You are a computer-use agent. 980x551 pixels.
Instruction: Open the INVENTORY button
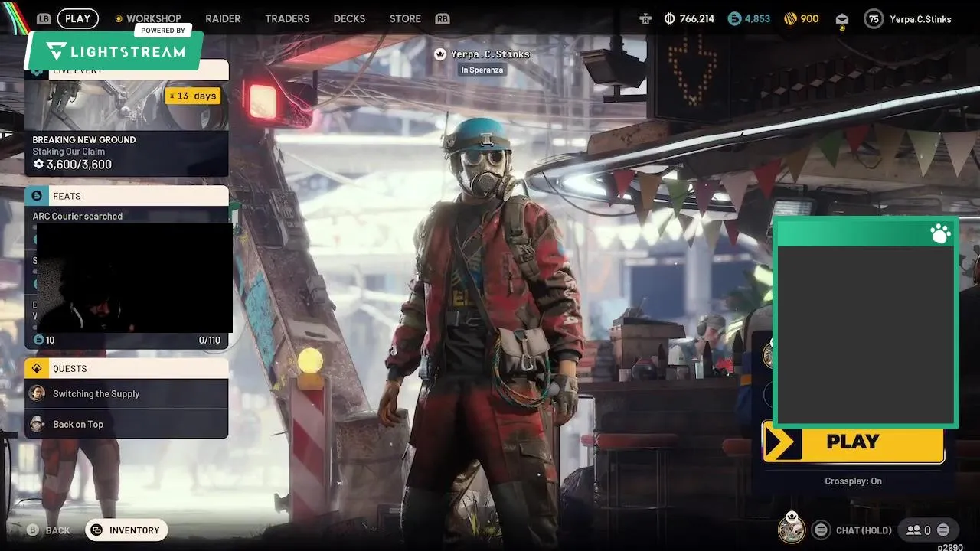pos(126,530)
